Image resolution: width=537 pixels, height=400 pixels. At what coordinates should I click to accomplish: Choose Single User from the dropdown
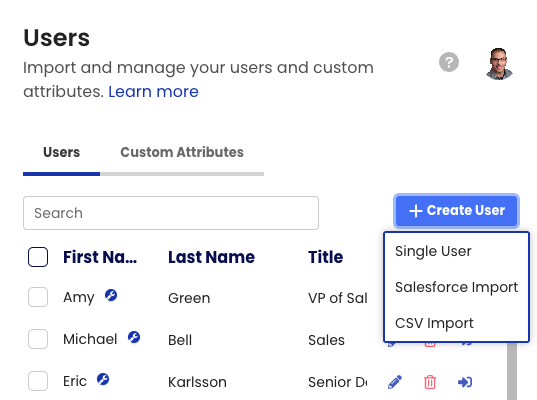coord(433,251)
